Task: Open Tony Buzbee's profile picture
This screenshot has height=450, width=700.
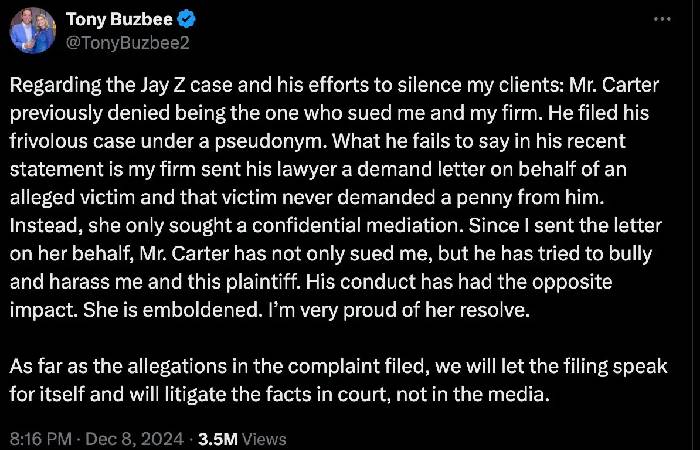Action: click(33, 29)
